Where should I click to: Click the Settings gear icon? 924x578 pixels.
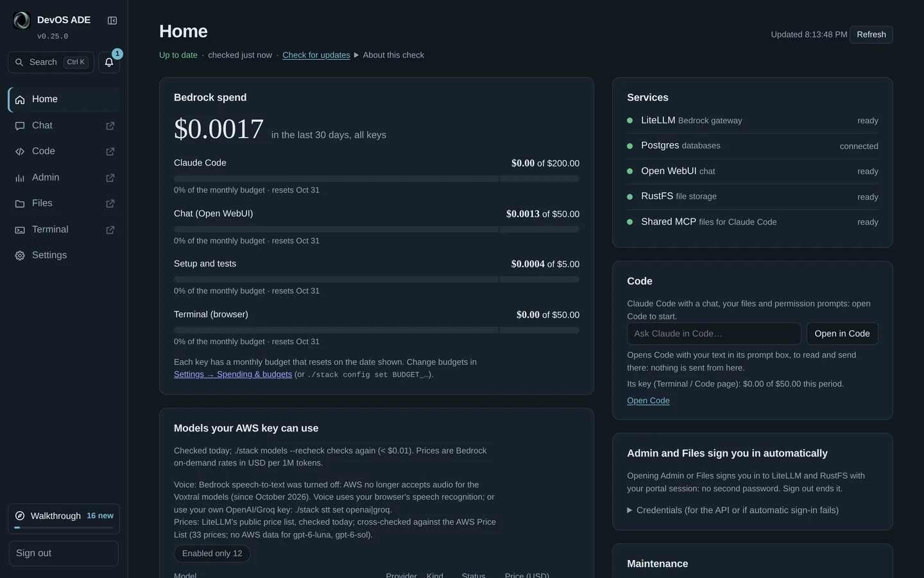pyautogui.click(x=20, y=256)
